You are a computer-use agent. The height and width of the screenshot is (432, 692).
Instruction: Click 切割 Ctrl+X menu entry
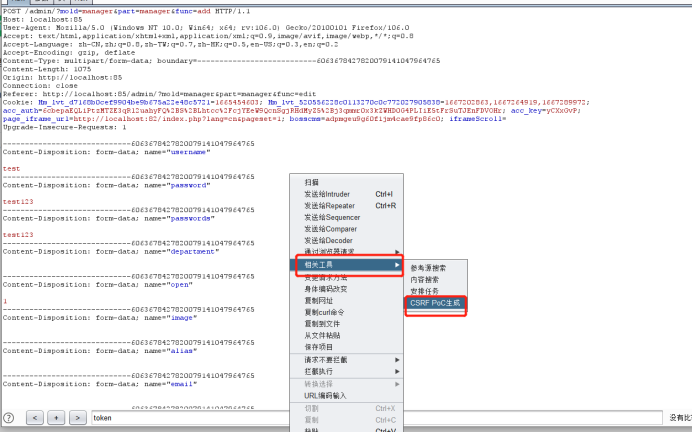tap(346, 408)
